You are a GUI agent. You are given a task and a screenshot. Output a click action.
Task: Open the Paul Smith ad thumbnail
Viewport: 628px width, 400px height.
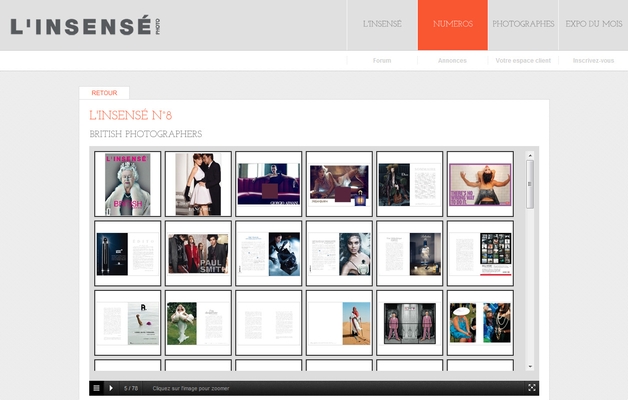click(x=198, y=253)
